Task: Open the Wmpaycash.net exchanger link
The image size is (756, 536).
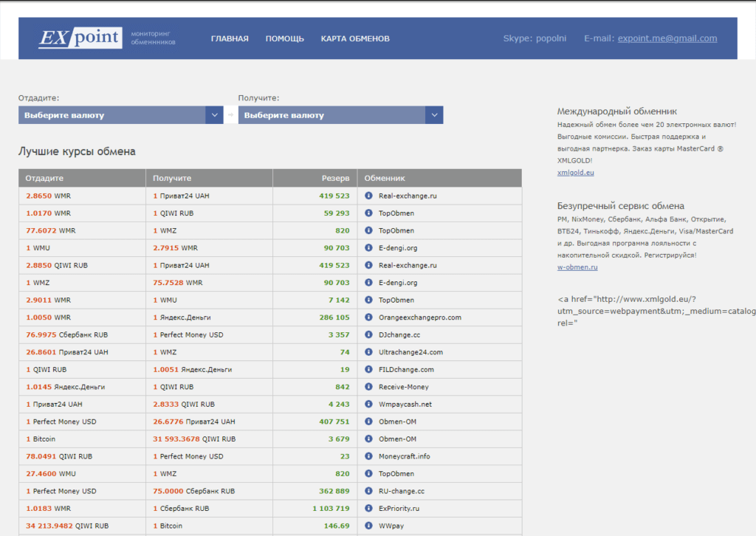Action: tap(405, 404)
